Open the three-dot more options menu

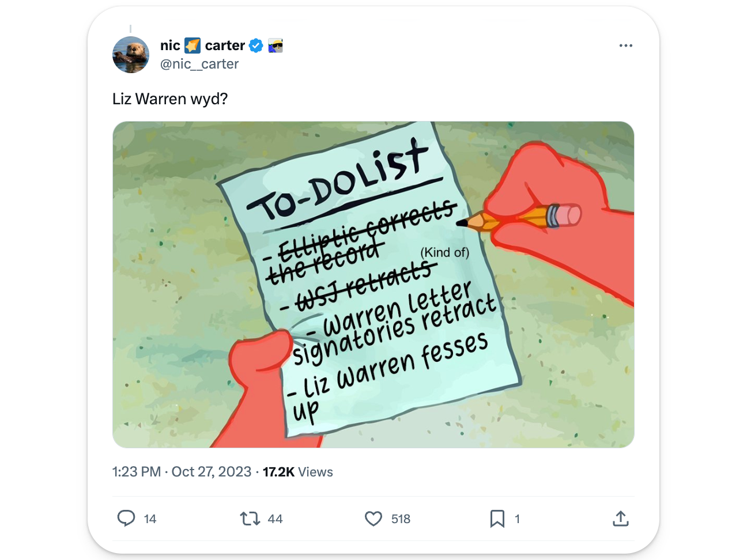625,46
